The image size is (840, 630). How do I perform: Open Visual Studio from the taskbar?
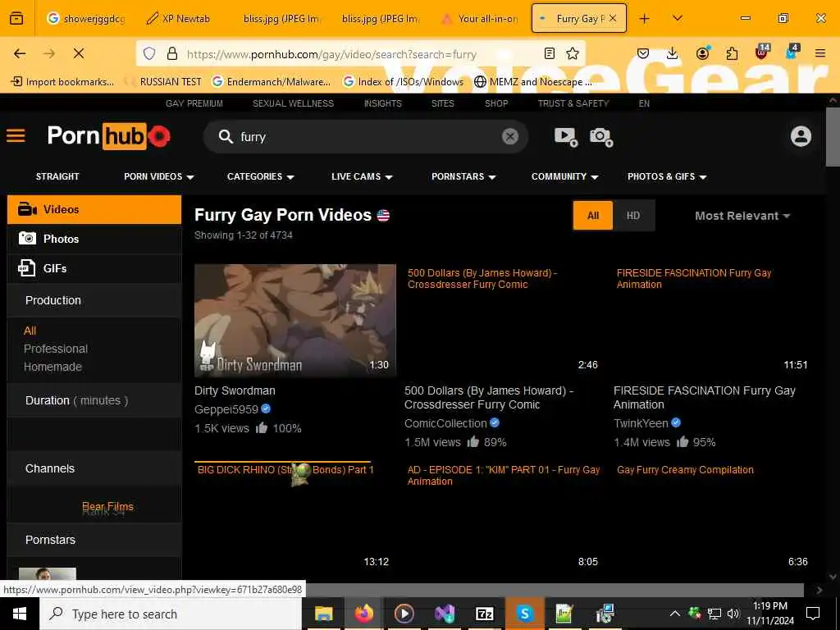click(445, 614)
